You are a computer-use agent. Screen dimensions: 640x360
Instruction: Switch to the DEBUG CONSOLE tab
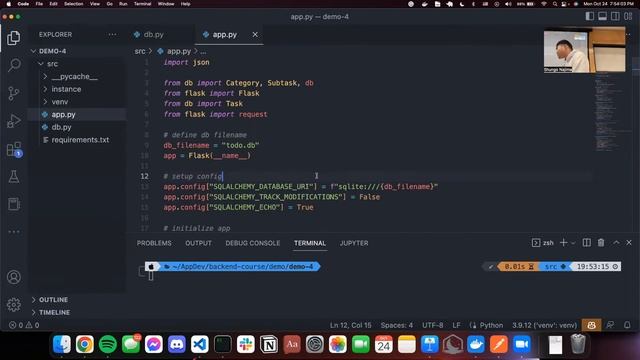[253, 243]
